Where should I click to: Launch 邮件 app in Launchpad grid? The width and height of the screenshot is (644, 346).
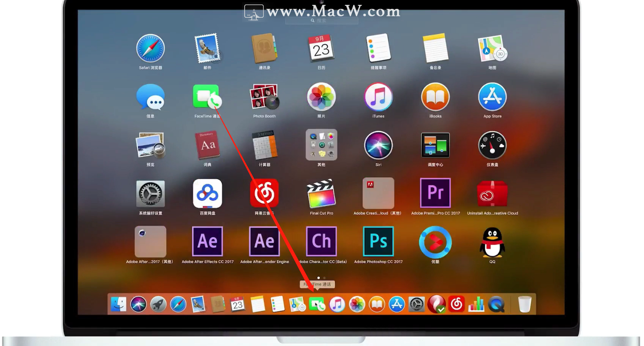207,48
